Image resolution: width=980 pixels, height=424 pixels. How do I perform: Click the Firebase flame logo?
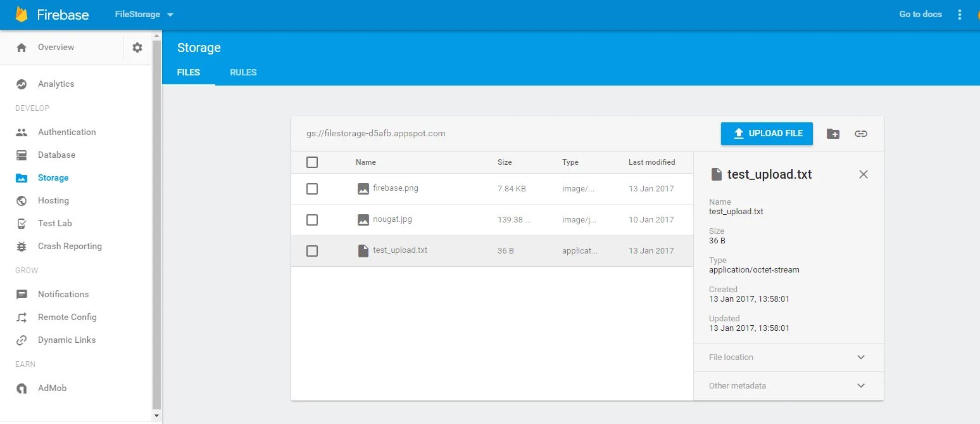(22, 14)
